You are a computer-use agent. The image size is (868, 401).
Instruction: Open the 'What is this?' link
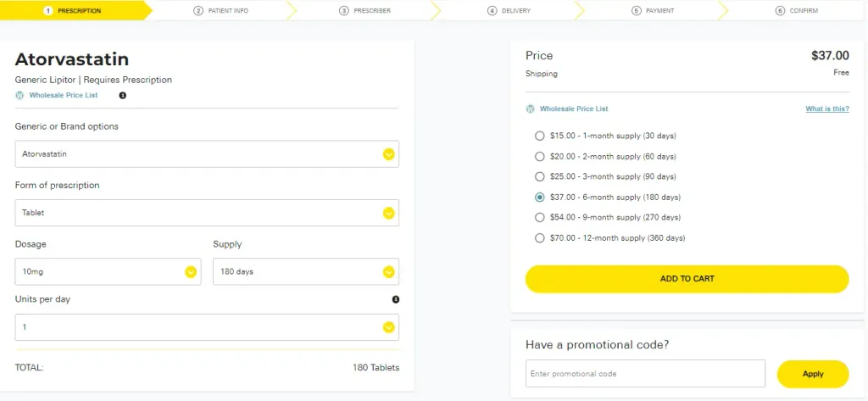tap(827, 109)
